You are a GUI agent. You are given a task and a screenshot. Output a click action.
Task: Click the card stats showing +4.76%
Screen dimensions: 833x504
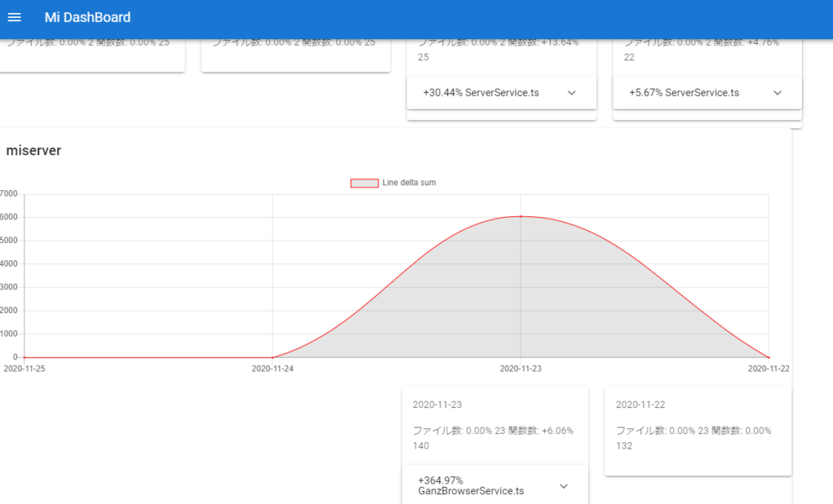click(x=704, y=50)
